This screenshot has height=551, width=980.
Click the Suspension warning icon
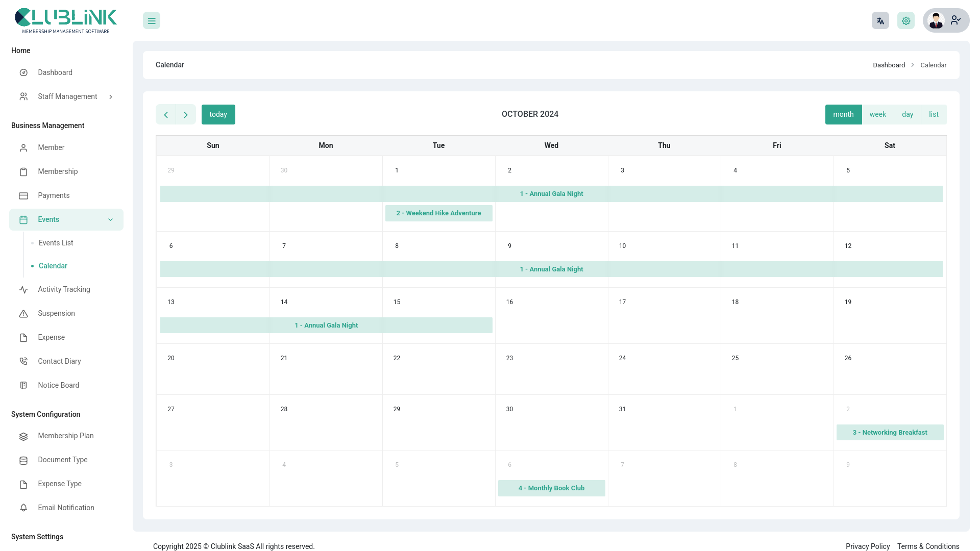click(x=23, y=313)
